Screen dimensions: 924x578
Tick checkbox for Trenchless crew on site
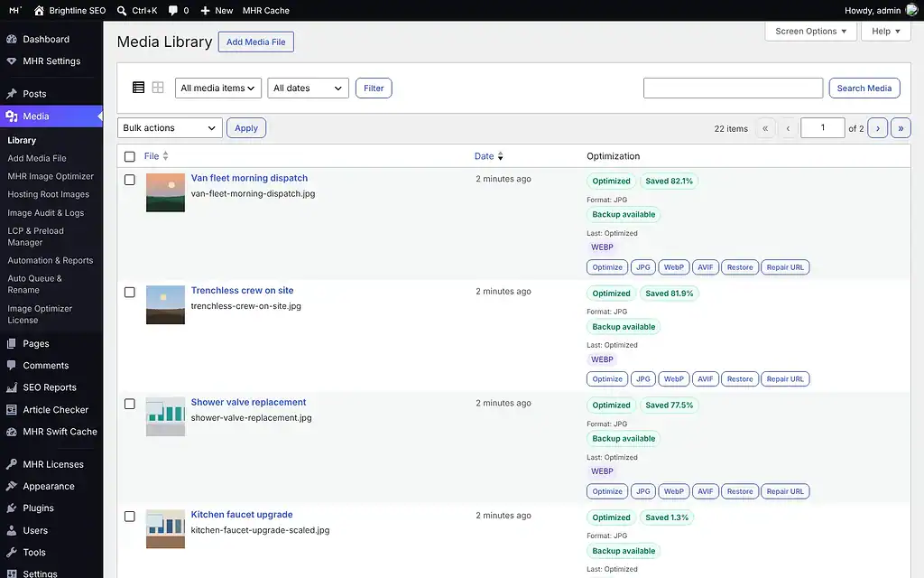point(130,292)
